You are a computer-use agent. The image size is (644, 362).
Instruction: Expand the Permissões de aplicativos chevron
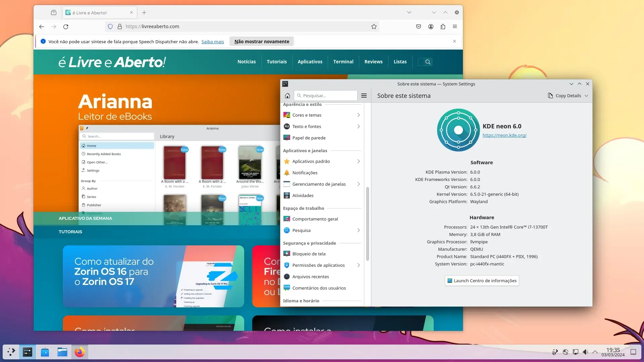pyautogui.click(x=358, y=265)
